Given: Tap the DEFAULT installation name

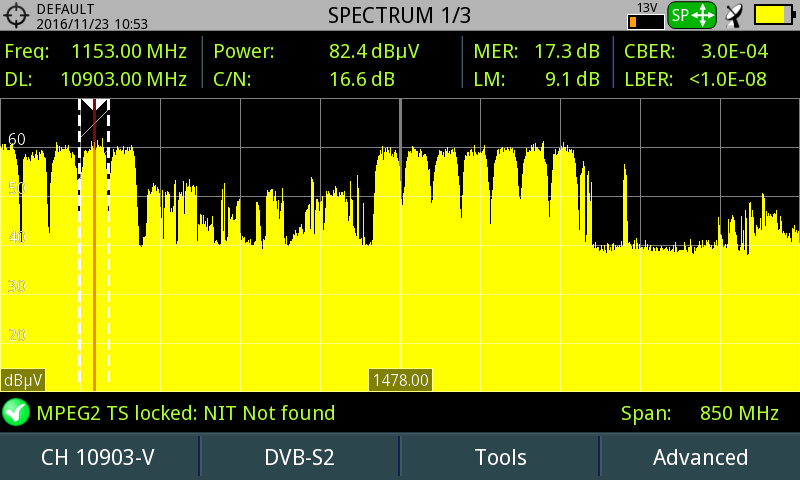Looking at the screenshot, I should click(x=65, y=9).
